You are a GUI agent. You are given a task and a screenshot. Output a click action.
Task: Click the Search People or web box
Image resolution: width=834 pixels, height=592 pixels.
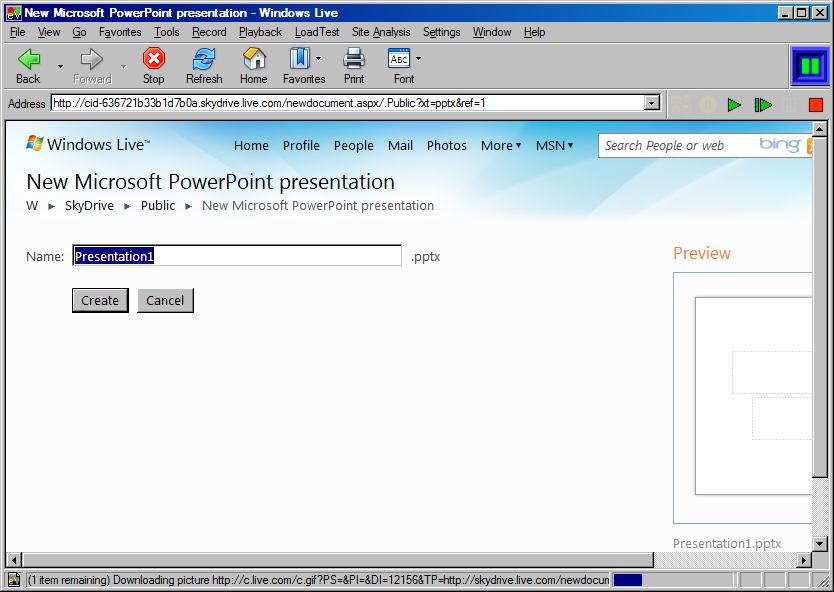(x=678, y=145)
